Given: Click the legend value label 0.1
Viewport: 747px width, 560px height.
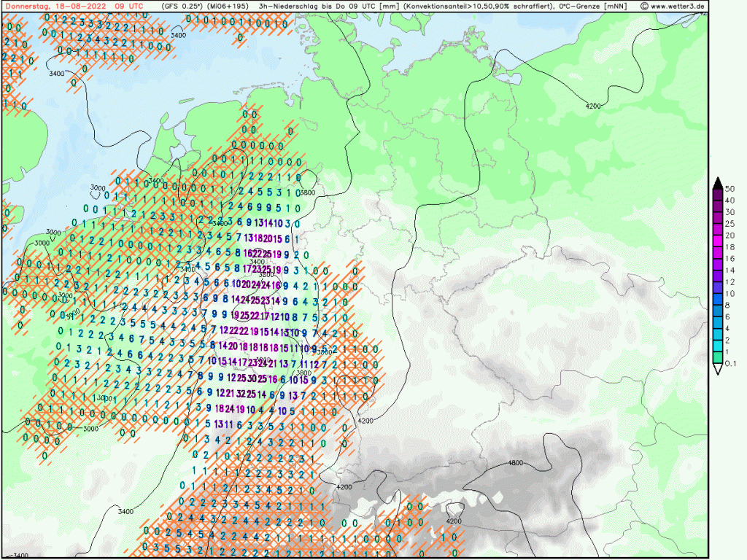Looking at the screenshot, I should coord(731,363).
